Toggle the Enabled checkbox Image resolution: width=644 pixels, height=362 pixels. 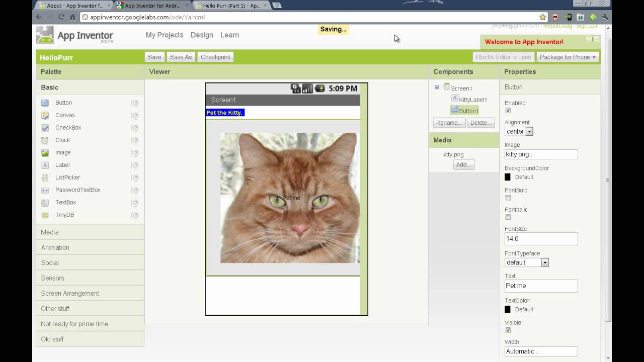click(508, 111)
